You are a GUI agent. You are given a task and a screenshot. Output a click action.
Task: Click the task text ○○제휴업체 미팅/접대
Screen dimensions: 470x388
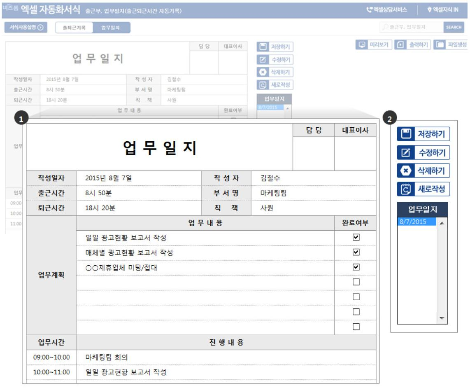[121, 268]
